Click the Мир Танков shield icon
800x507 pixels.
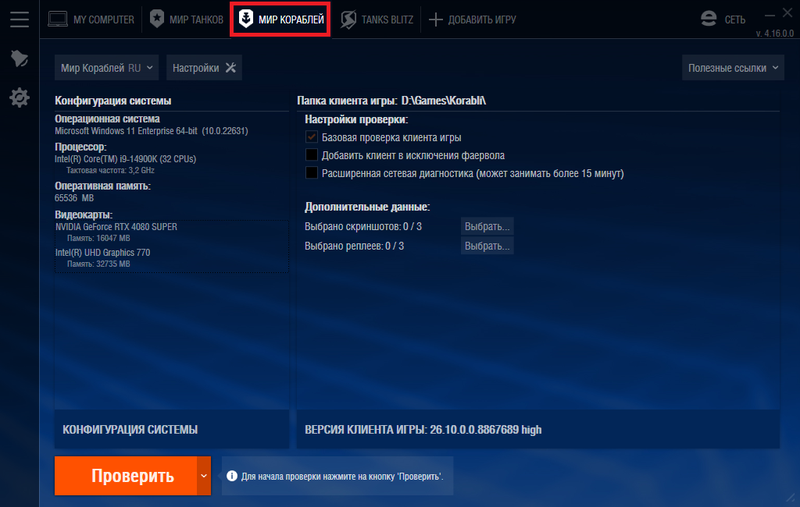(x=157, y=19)
